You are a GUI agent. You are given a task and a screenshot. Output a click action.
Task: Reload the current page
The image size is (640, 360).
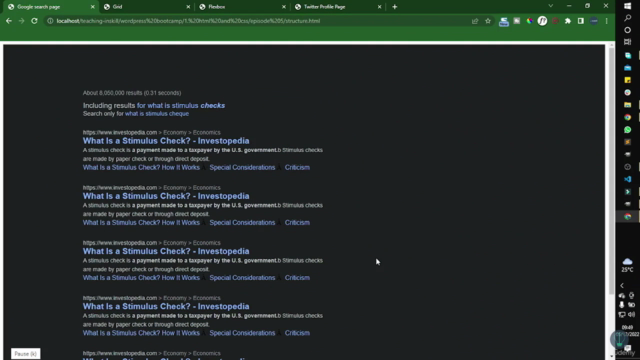coord(34,21)
